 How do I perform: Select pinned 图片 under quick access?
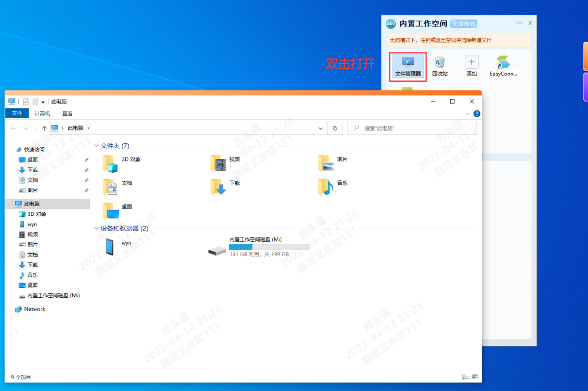pos(32,190)
